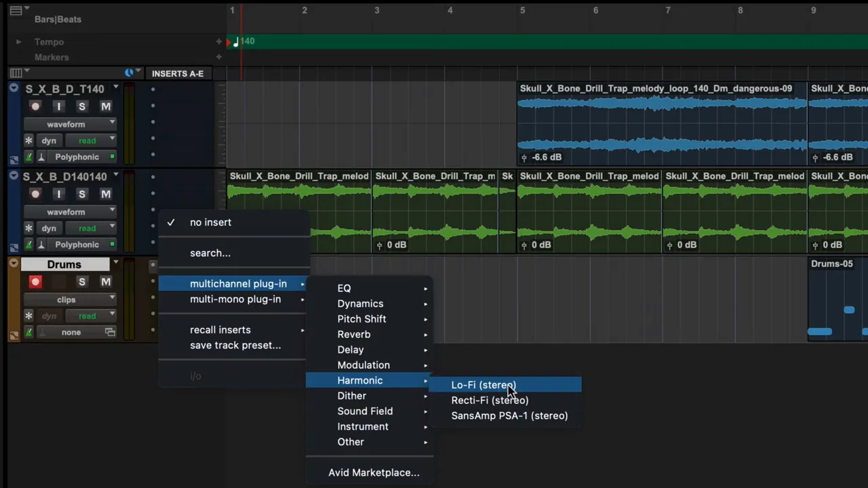
Task: Open the edit window column view selector
Action: click(x=16, y=73)
